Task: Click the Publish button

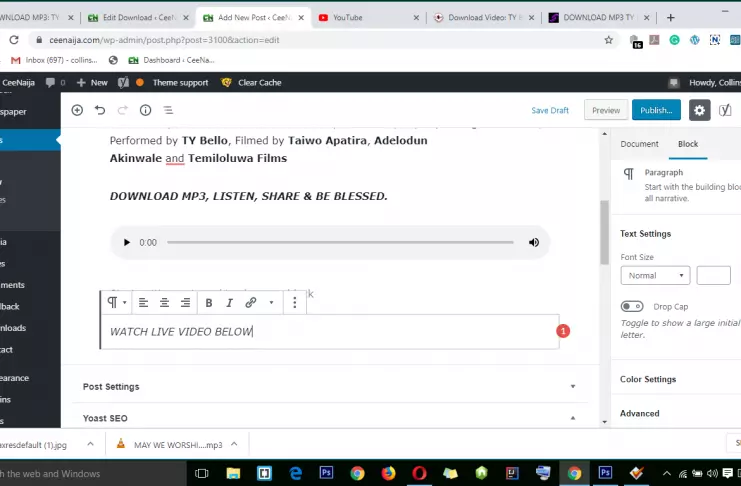Action: (x=656, y=110)
